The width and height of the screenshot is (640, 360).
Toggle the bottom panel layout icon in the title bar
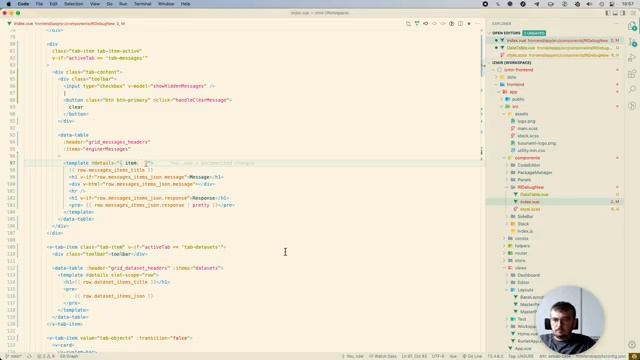[x=615, y=13]
